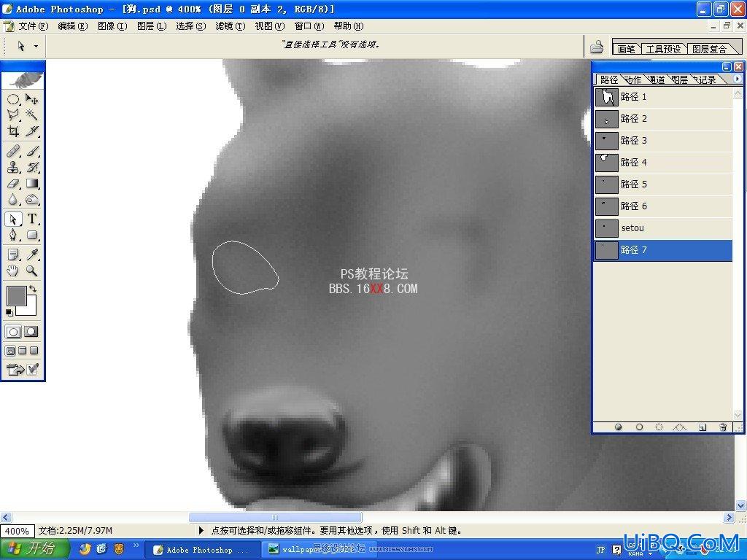This screenshot has width=747, height=560.
Task: Open the 工具预设 palette well tab
Action: [663, 49]
